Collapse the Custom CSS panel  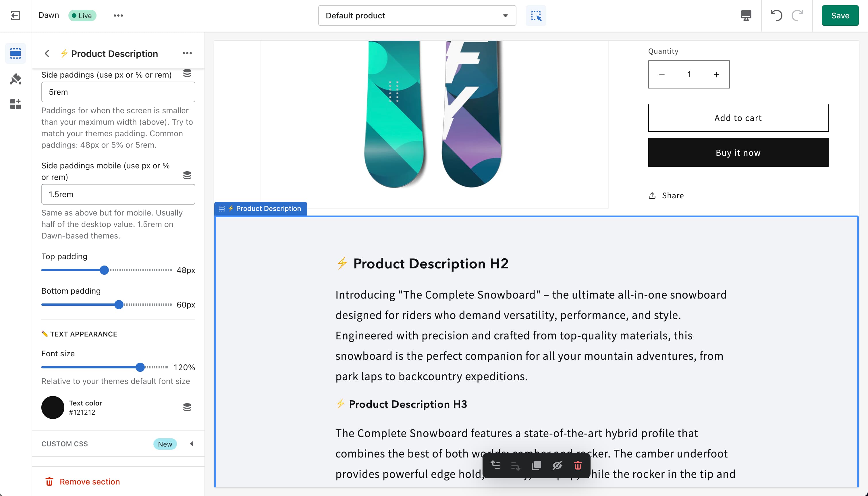[x=192, y=443]
